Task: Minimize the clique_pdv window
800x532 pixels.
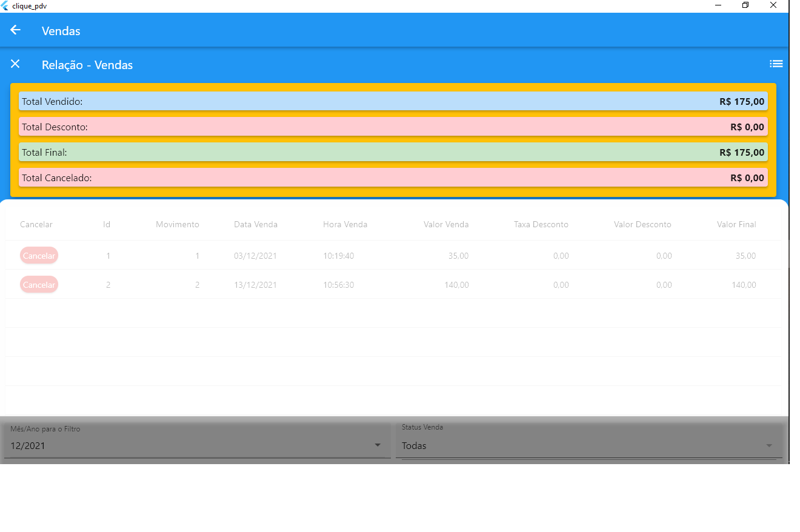Action: pyautogui.click(x=718, y=5)
